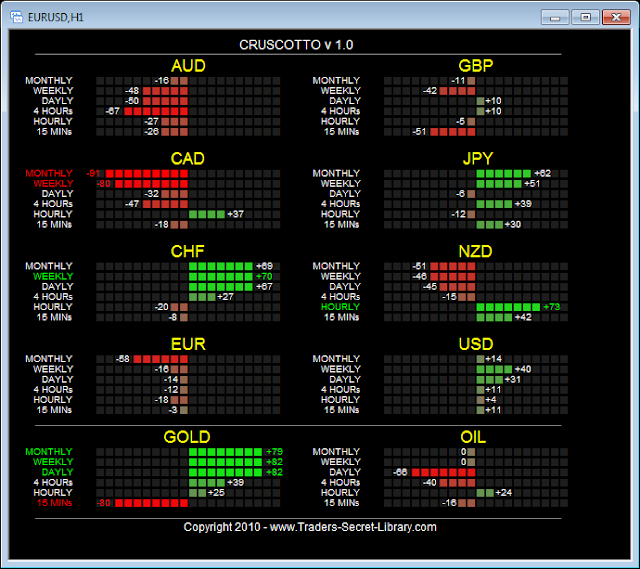Click the EUR monthly value -58
The image size is (640, 569).
point(122,359)
